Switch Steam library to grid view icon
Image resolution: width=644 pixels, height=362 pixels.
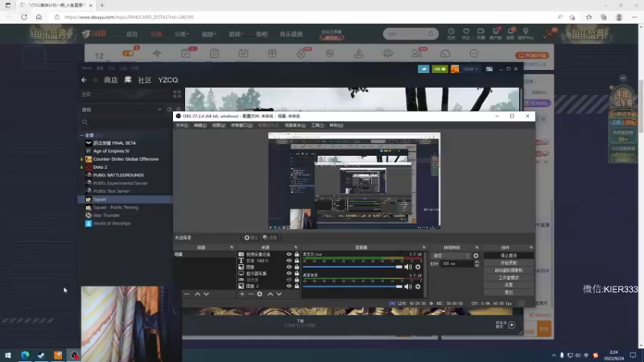177,94
